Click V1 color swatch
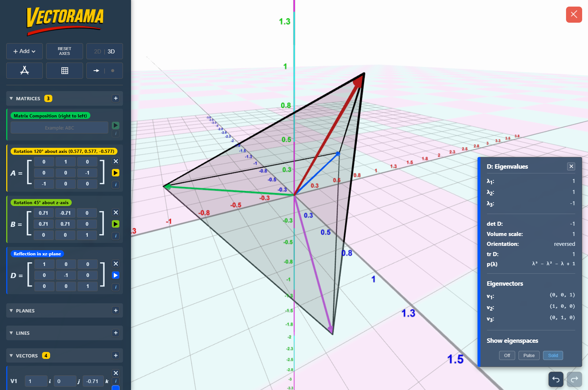588x390 pixels. [116, 388]
